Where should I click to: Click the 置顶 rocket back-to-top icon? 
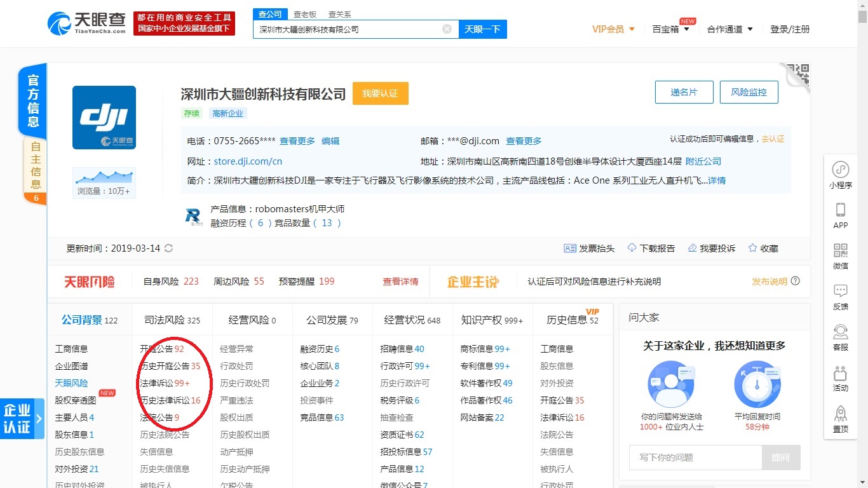pyautogui.click(x=841, y=419)
